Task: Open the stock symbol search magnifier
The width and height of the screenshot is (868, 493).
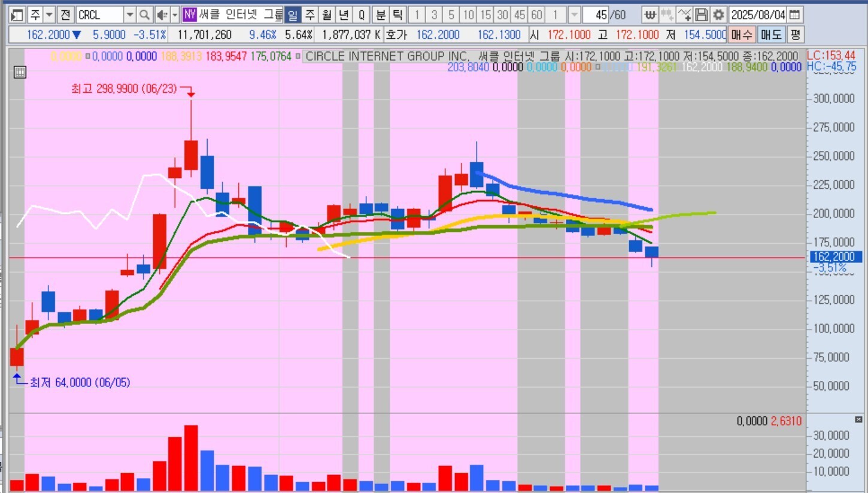Action: coord(144,15)
